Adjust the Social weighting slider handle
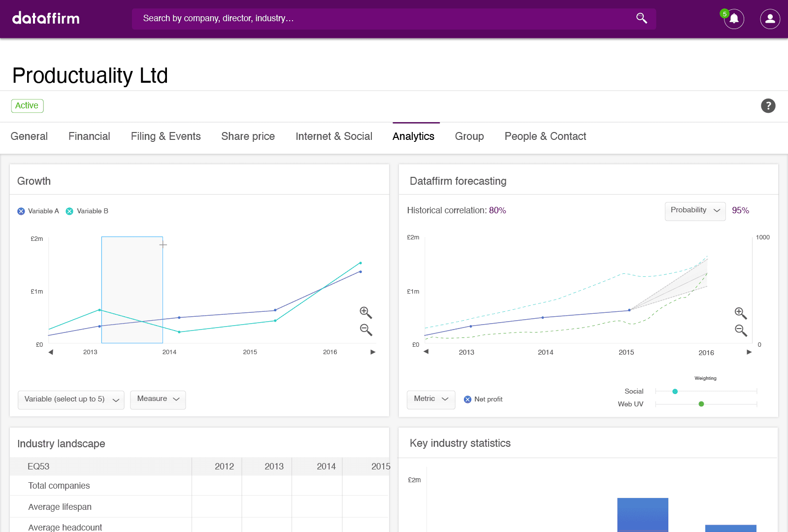The image size is (788, 532). [x=675, y=392]
